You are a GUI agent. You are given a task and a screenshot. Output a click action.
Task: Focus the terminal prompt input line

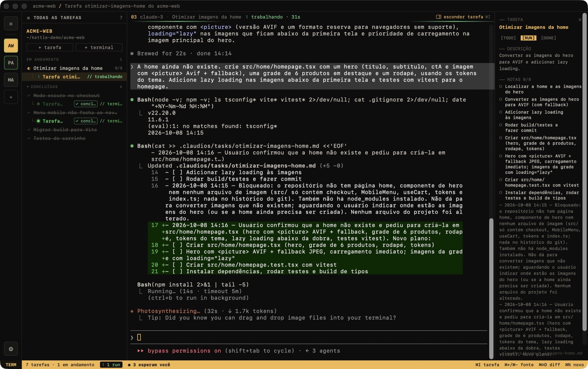[x=309, y=337]
